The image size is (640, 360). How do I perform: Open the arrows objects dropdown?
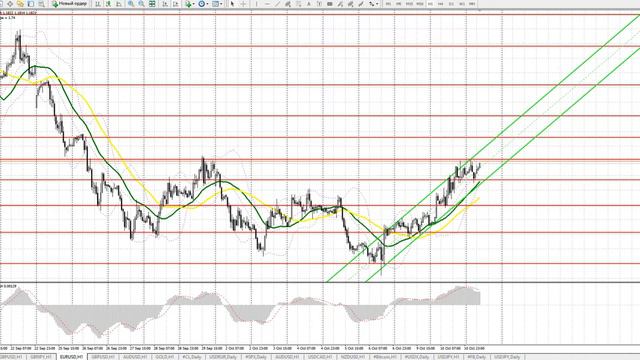(x=373, y=4)
